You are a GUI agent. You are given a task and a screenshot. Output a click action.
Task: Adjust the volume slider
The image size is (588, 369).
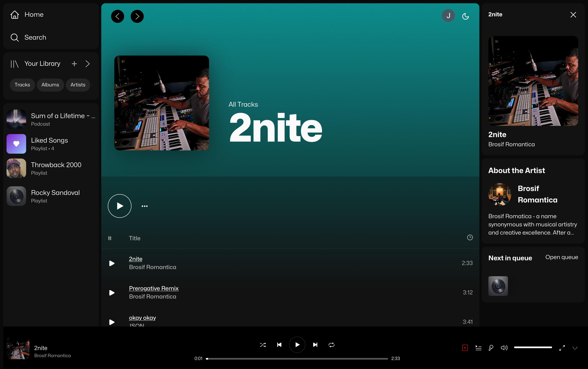[533, 347]
